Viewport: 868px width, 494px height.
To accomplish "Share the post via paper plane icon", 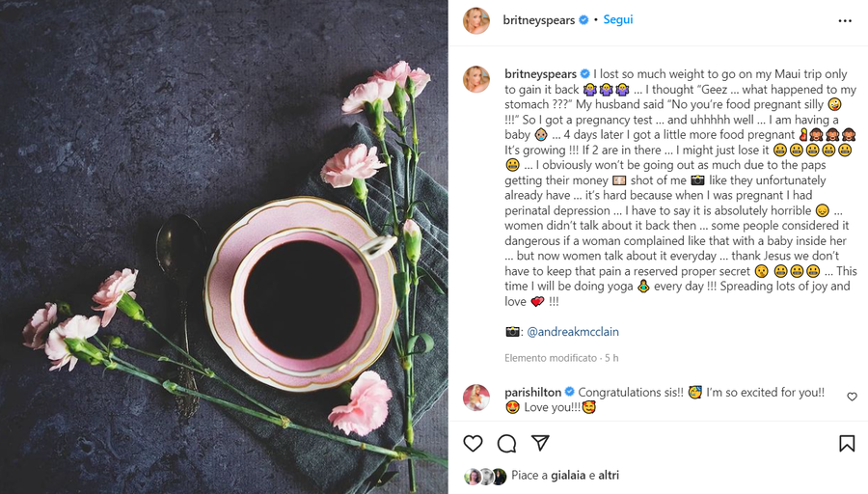I will click(540, 444).
